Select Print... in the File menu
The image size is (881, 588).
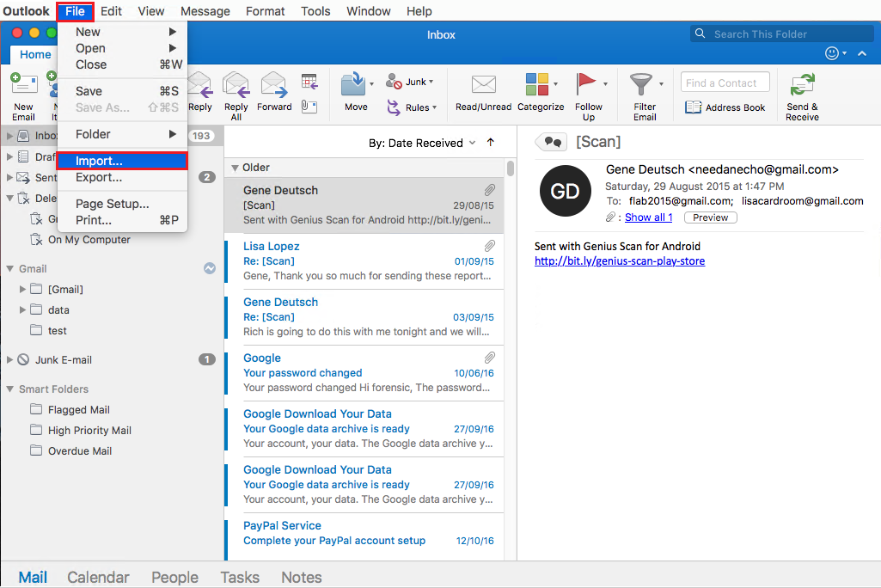click(x=123, y=220)
